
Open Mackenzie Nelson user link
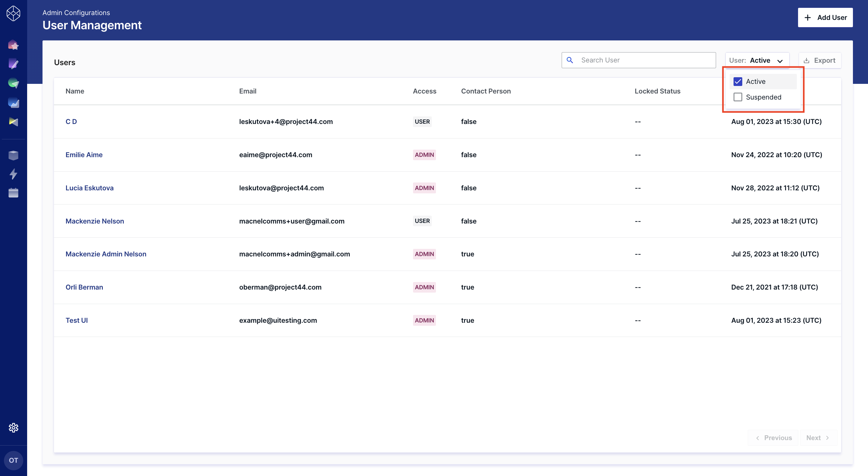click(x=95, y=221)
